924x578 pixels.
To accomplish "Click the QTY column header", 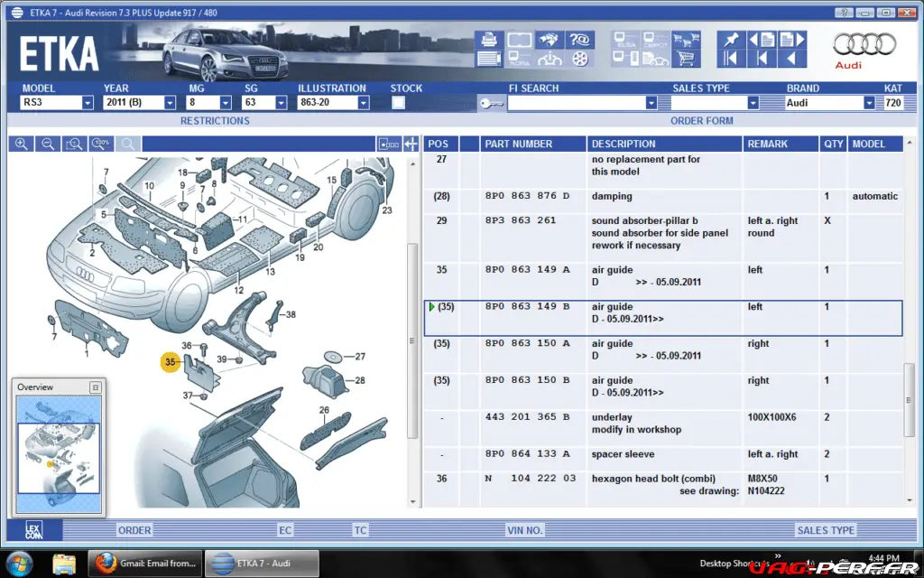I will coord(833,144).
